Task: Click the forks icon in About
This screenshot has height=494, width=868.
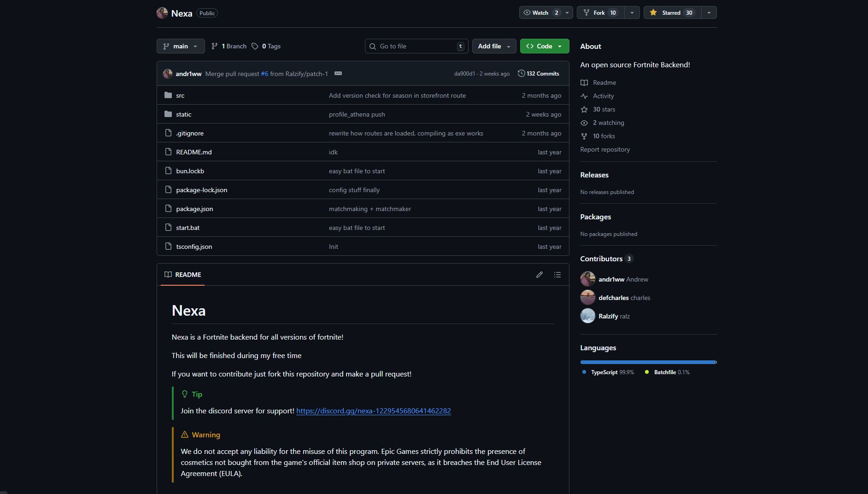Action: point(584,136)
